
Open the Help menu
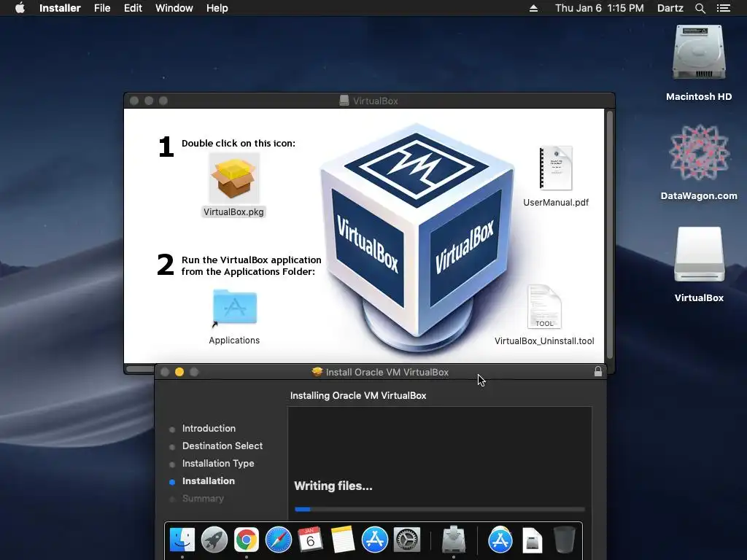tap(217, 8)
